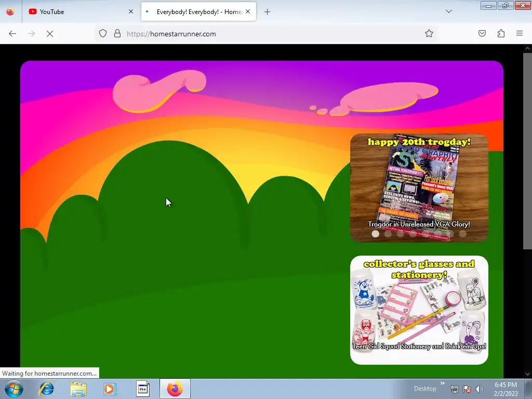This screenshot has height=399, width=532.
Task: Open the Firefox hamburger application menu
Action: pyautogui.click(x=520, y=33)
